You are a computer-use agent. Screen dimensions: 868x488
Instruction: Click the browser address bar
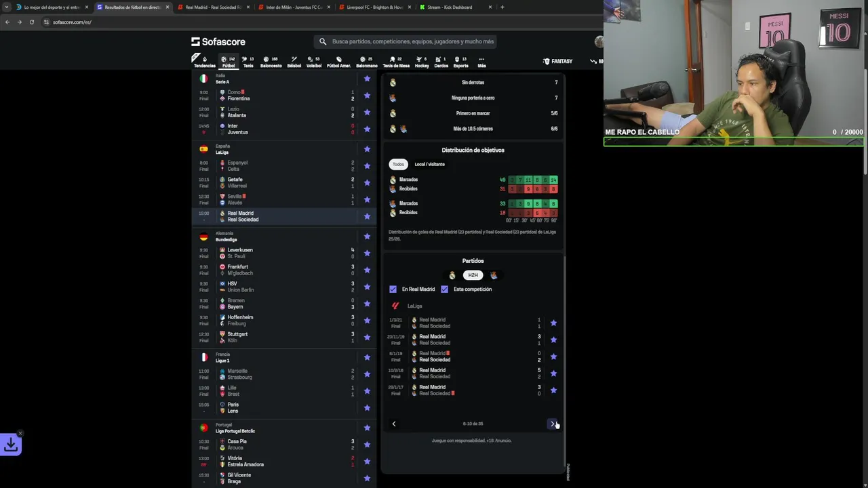point(319,22)
